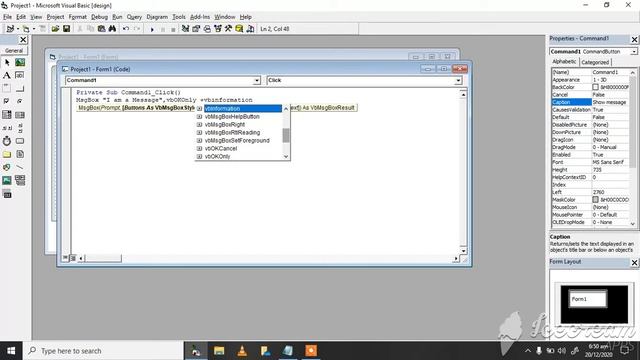Open the Add-Ins menu
The height and width of the screenshot is (360, 640).
pyautogui.click(x=200, y=17)
